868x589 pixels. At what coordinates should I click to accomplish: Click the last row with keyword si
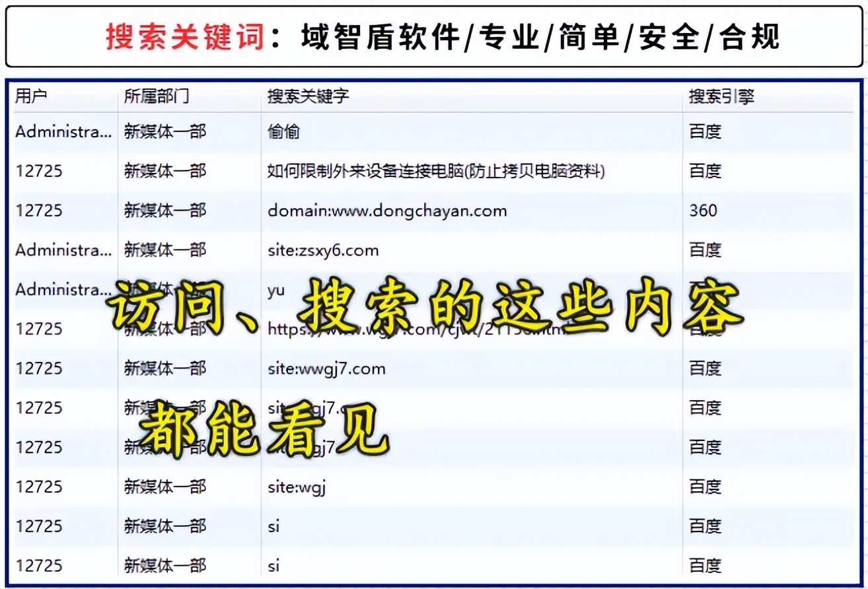coord(273,566)
